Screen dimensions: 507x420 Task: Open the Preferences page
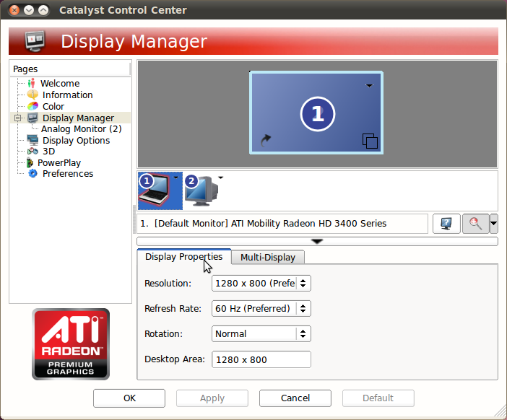68,173
